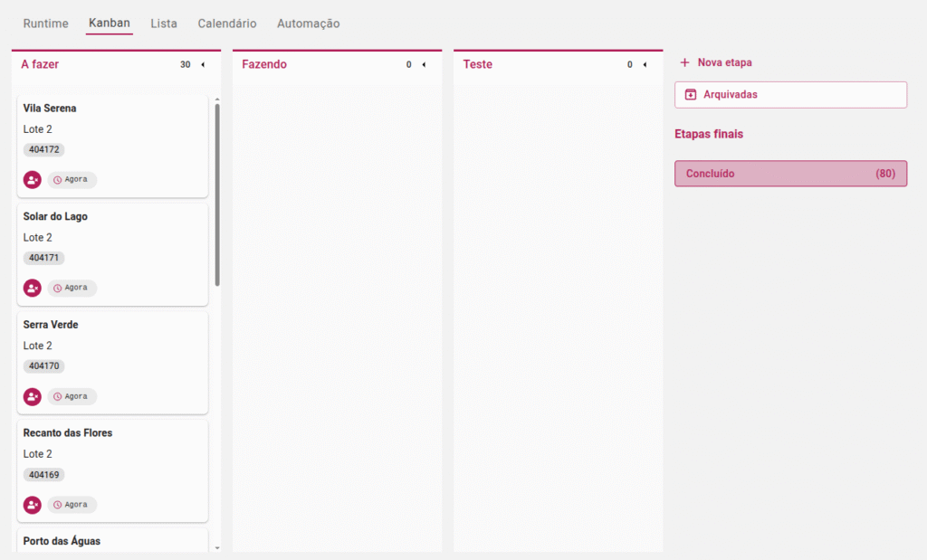
Task: Collapse the A fazer column with its arrow
Action: coord(203,64)
